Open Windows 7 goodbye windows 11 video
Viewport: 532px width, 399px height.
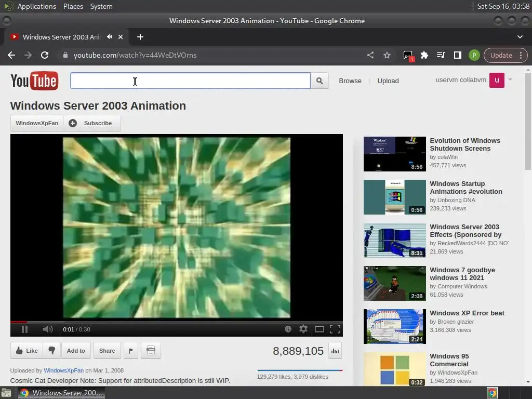click(x=462, y=274)
